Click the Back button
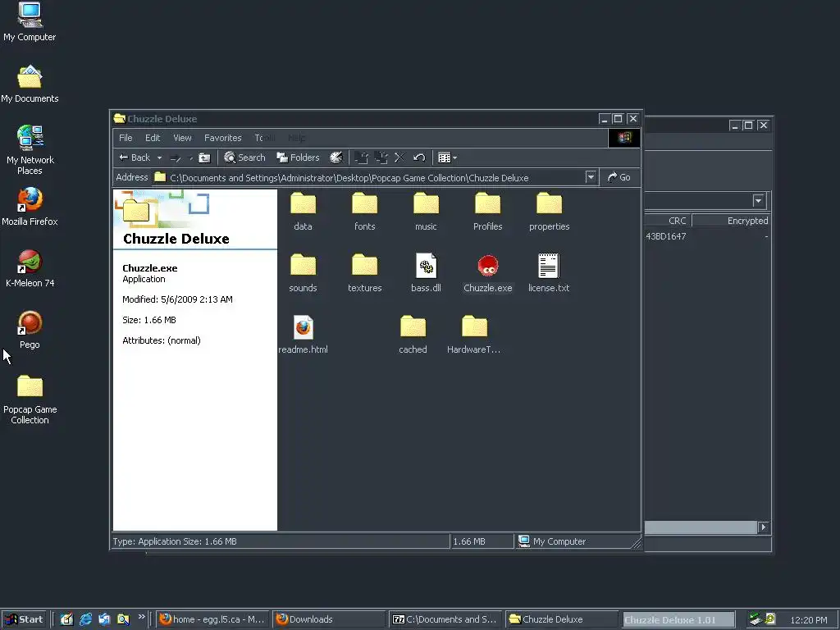This screenshot has height=630, width=840. pos(135,157)
